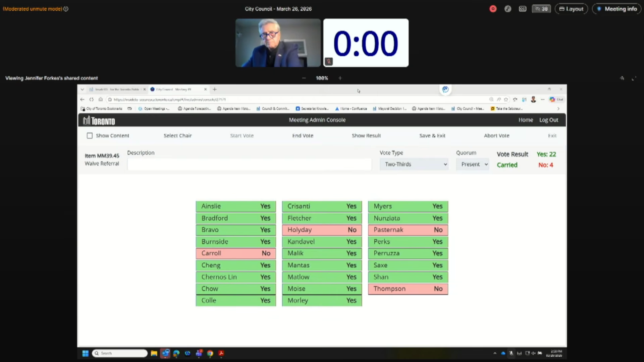644x362 pixels.
Task: Open Microsoft Teams from the taskbar
Action: tap(199, 353)
